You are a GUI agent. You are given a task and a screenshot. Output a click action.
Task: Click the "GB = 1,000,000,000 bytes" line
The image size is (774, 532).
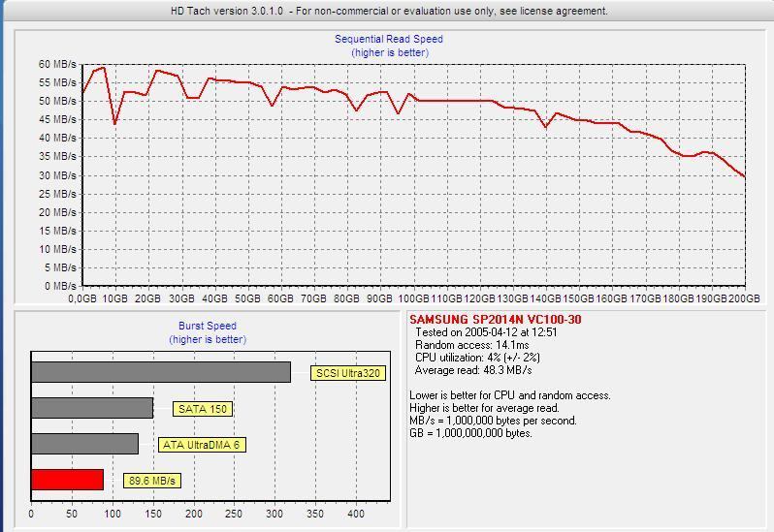471,433
